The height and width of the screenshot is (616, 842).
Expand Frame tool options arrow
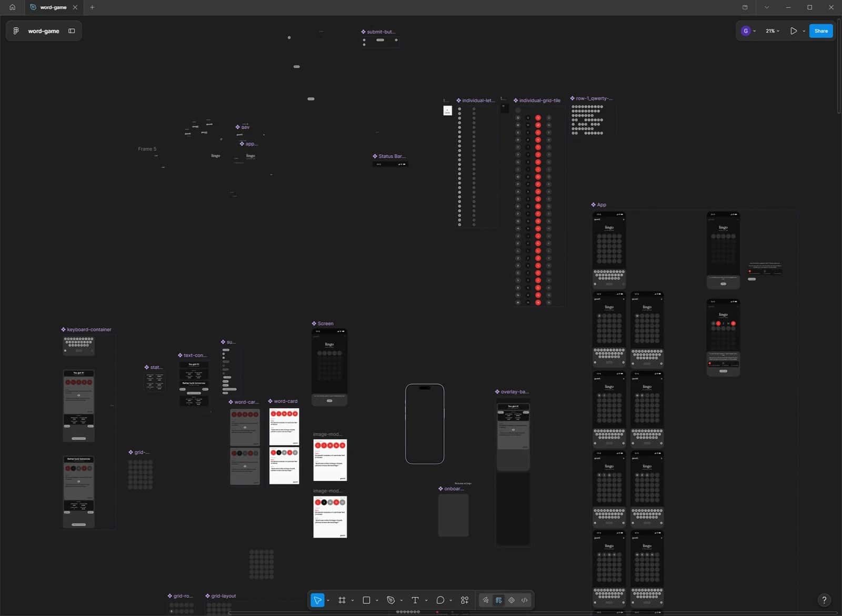[x=353, y=600]
